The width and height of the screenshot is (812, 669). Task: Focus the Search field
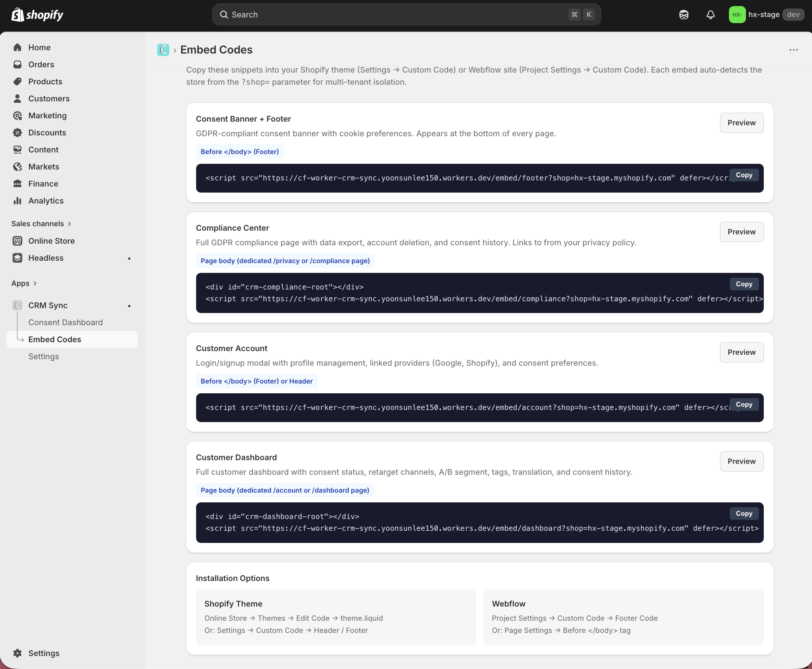(406, 15)
